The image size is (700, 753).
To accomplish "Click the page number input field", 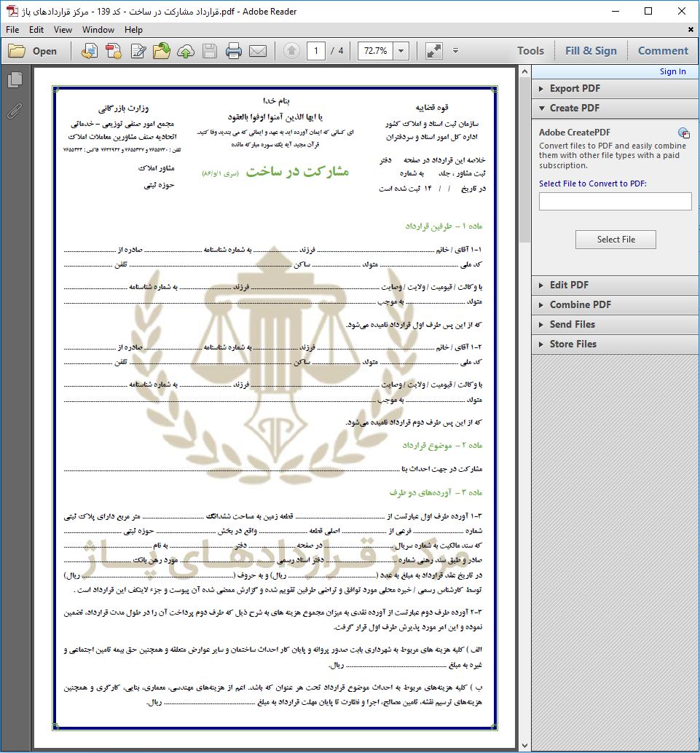I will (315, 51).
